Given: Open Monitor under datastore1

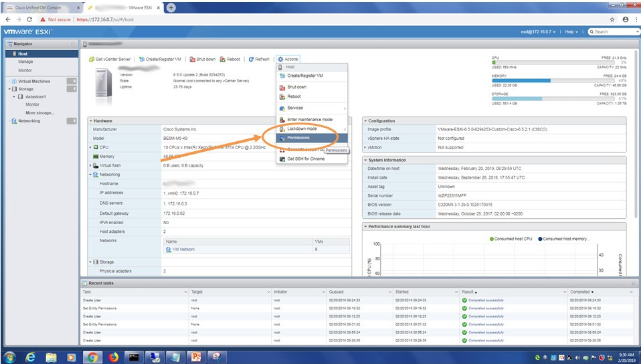Looking at the screenshot, I should point(32,104).
